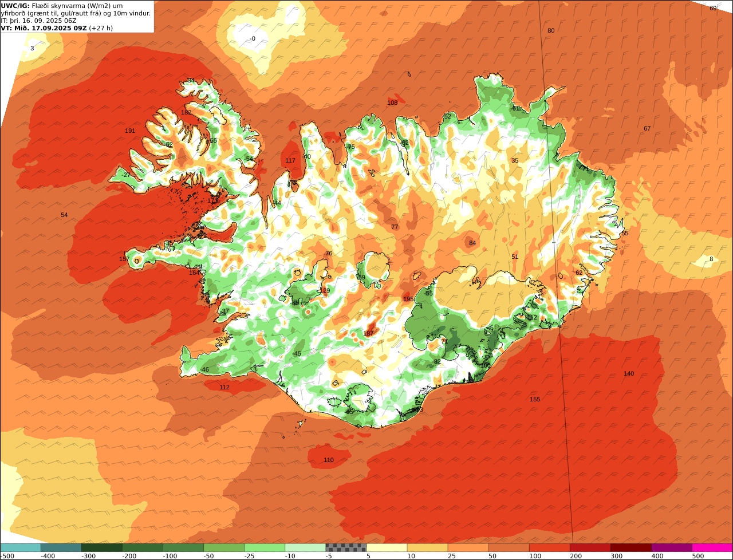Image resolution: width=733 pixels, height=560 pixels.
Task: Select the dark red swatch between 300 and 400
Action: click(631, 547)
